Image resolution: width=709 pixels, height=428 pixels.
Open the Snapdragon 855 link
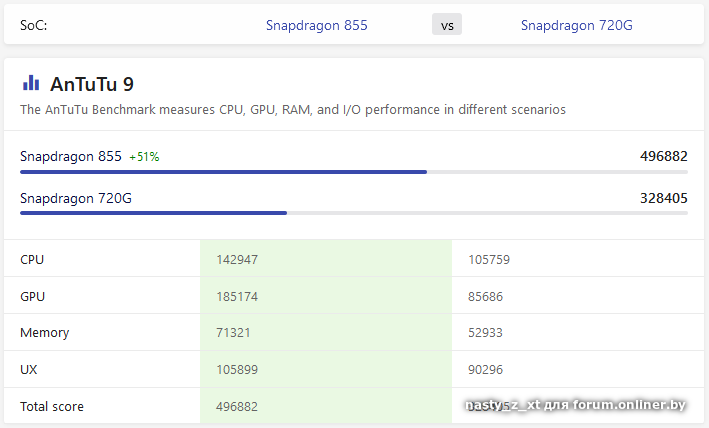coord(316,25)
